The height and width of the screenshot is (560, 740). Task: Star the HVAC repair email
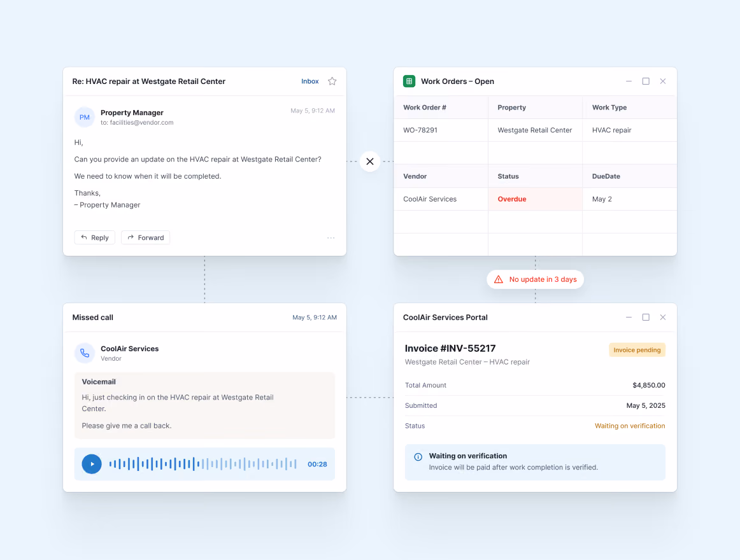point(332,81)
